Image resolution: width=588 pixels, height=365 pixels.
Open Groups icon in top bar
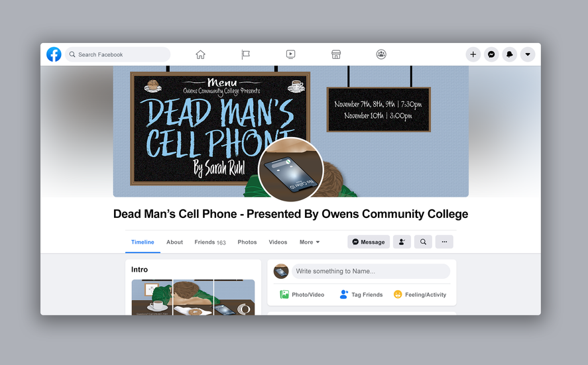[x=381, y=55]
